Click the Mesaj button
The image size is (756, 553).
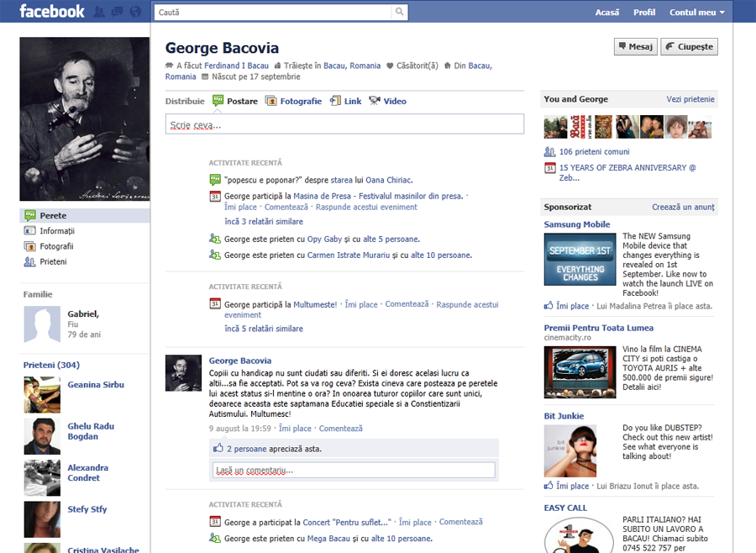coord(636,47)
